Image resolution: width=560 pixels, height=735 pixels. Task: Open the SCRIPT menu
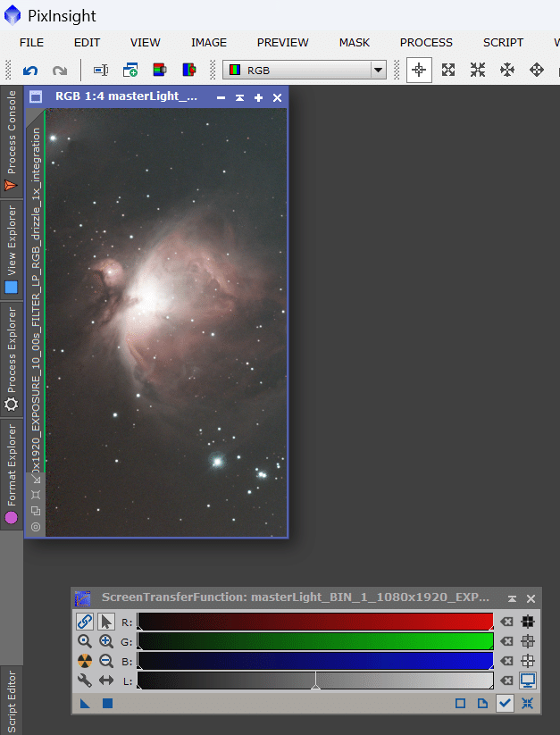point(504,43)
